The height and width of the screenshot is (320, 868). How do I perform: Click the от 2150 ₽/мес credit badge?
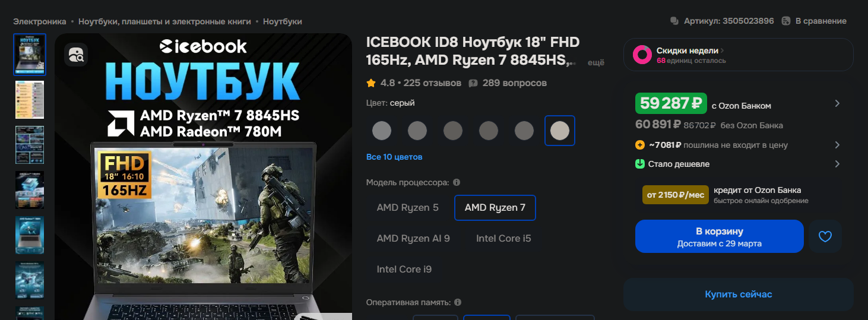[x=676, y=195]
